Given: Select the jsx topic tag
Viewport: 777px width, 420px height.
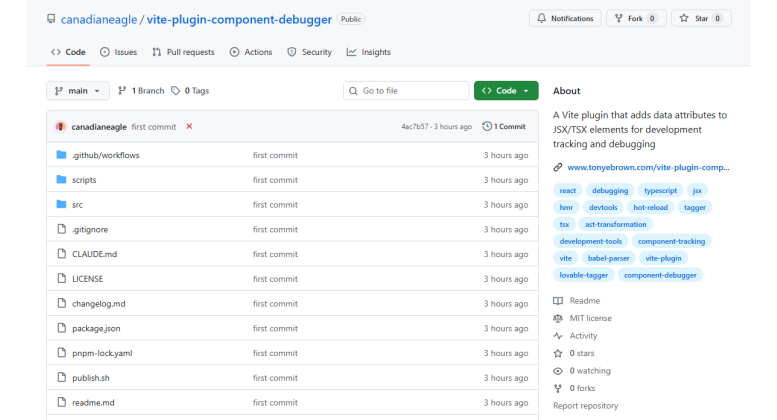Looking at the screenshot, I should tap(697, 191).
